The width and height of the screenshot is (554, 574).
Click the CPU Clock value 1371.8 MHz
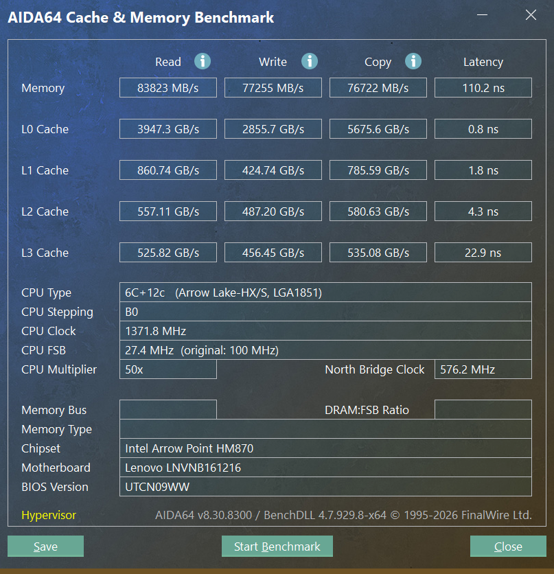coord(326,331)
